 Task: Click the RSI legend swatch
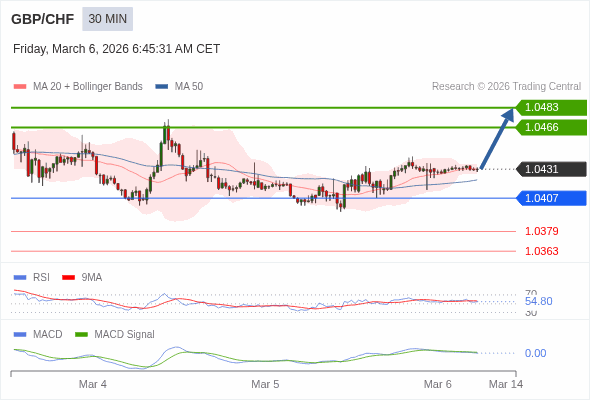(x=20, y=278)
